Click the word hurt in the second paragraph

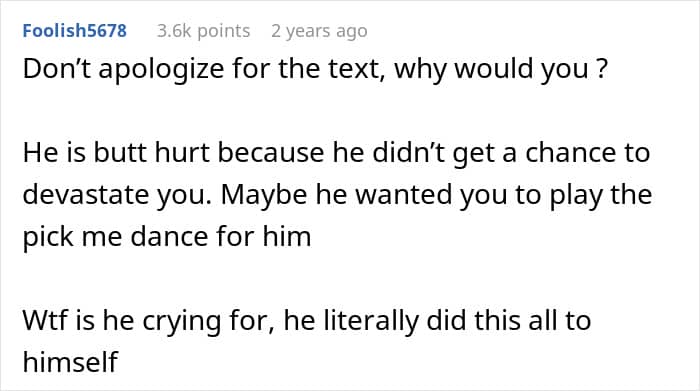click(182, 153)
